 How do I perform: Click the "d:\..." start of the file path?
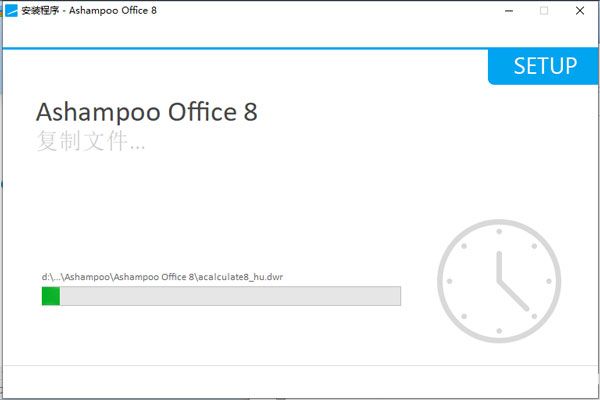(x=49, y=276)
